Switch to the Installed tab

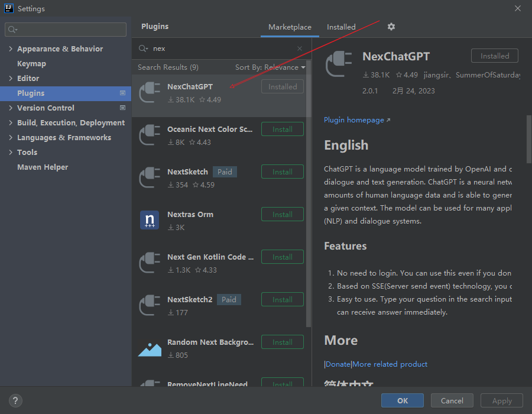pyautogui.click(x=341, y=27)
